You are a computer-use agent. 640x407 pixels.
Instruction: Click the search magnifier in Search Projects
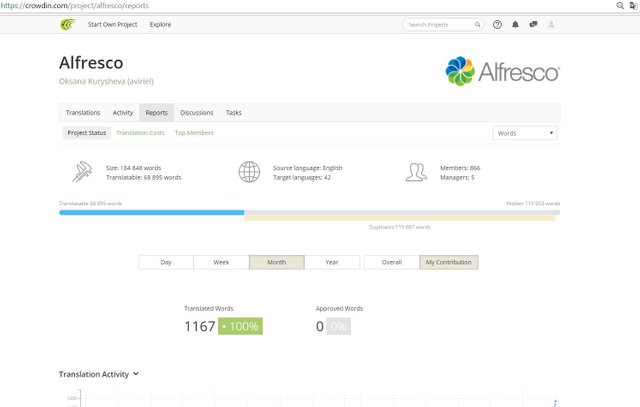coord(477,24)
